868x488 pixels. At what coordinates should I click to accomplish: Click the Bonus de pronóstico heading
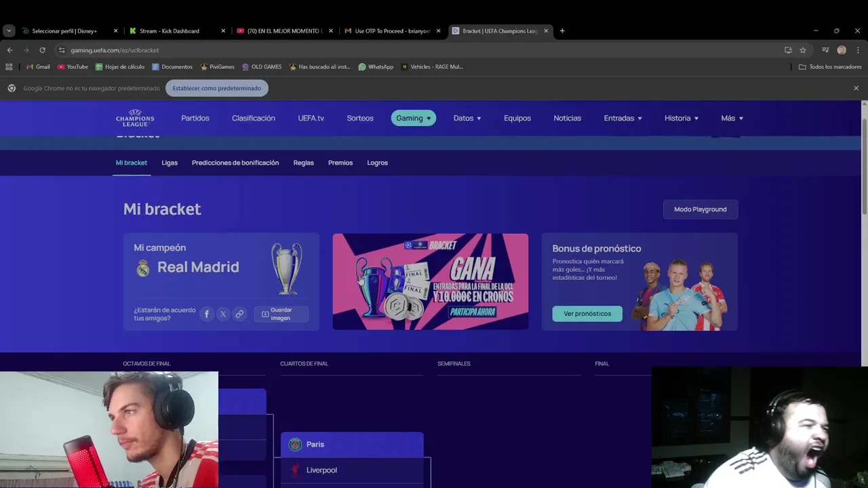(597, 249)
